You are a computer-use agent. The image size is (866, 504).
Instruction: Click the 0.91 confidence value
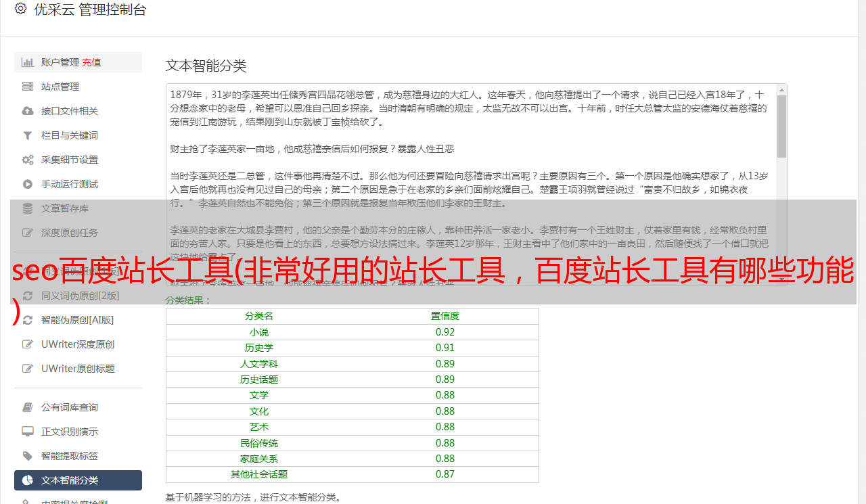point(445,348)
